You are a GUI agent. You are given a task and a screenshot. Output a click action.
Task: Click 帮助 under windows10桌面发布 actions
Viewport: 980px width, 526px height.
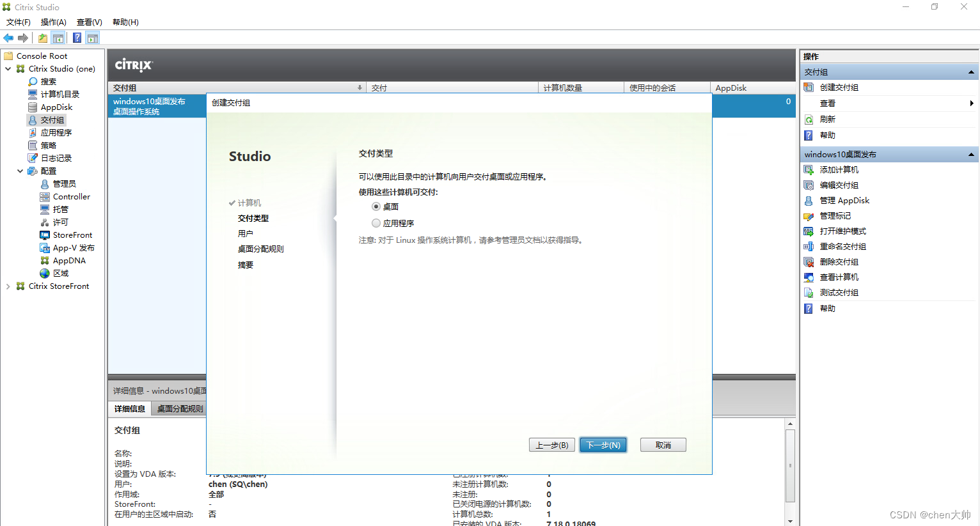coord(828,309)
